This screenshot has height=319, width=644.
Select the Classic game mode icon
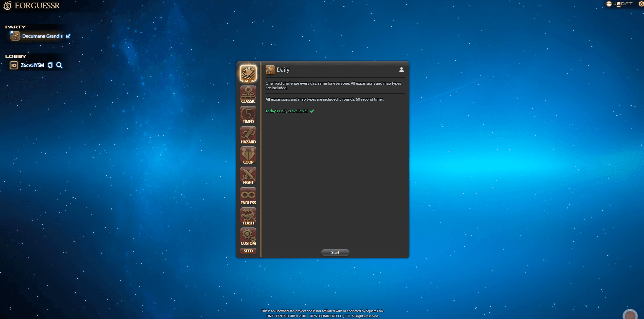coord(248,94)
